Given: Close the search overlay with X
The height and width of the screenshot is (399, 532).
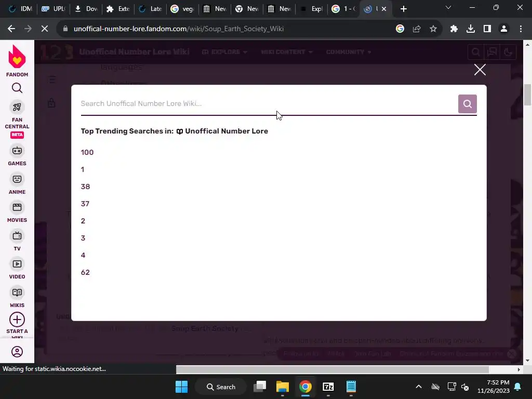Looking at the screenshot, I should pos(480,70).
